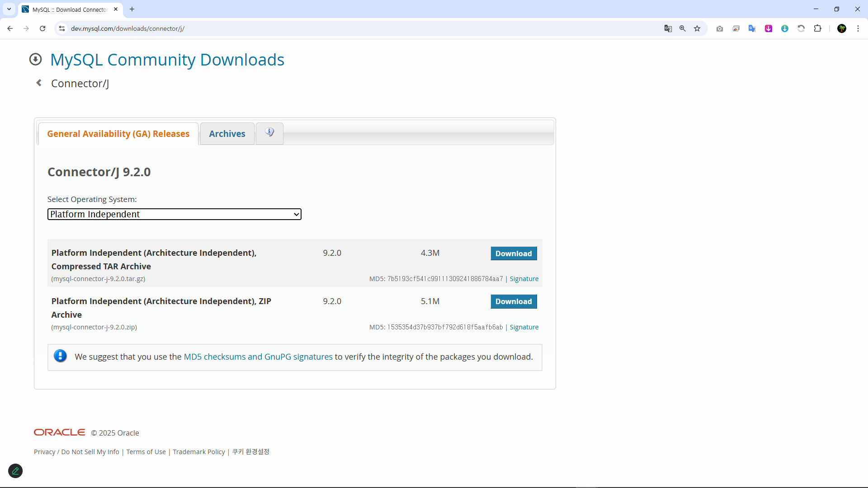
Task: Click the zoom magnifier icon in address bar
Action: 683,28
